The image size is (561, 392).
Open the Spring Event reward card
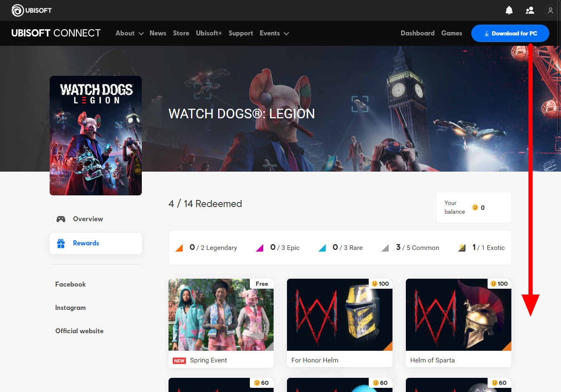pyautogui.click(x=221, y=323)
